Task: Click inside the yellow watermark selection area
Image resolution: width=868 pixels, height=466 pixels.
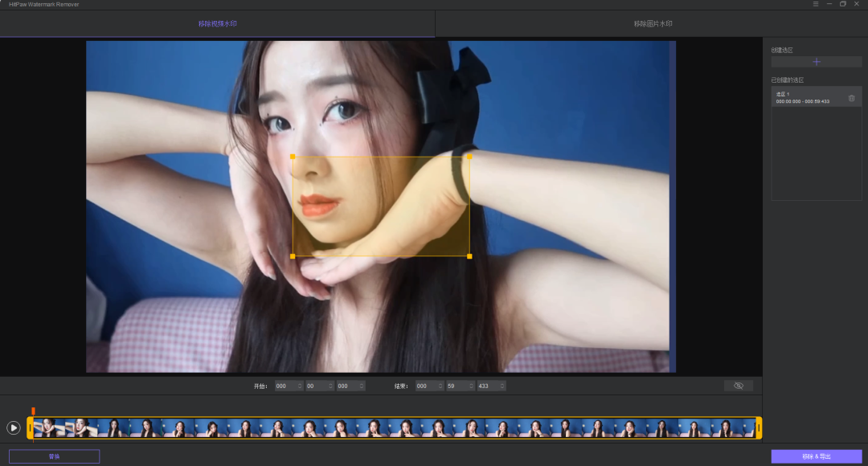Action: click(381, 206)
